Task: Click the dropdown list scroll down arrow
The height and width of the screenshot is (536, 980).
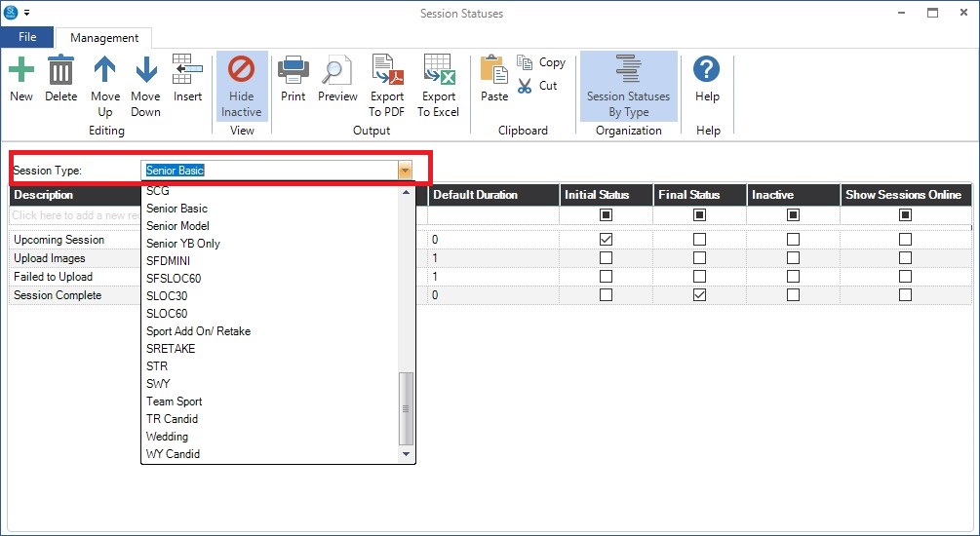Action: (x=407, y=454)
